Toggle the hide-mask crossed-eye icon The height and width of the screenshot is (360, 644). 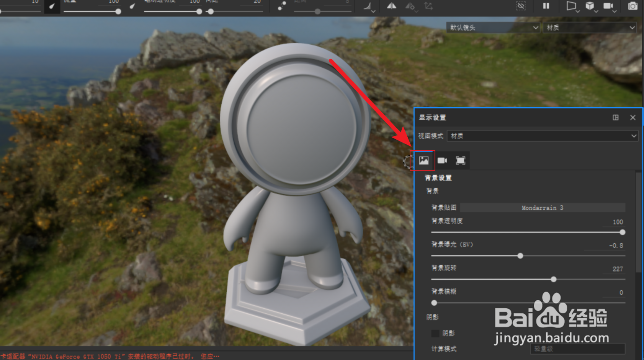(521, 6)
